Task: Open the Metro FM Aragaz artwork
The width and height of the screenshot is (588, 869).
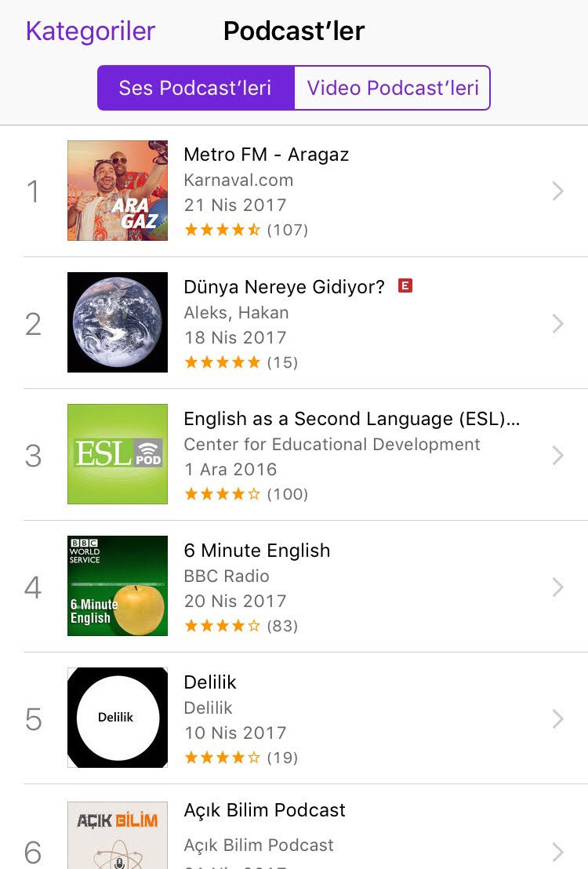Action: coord(118,191)
